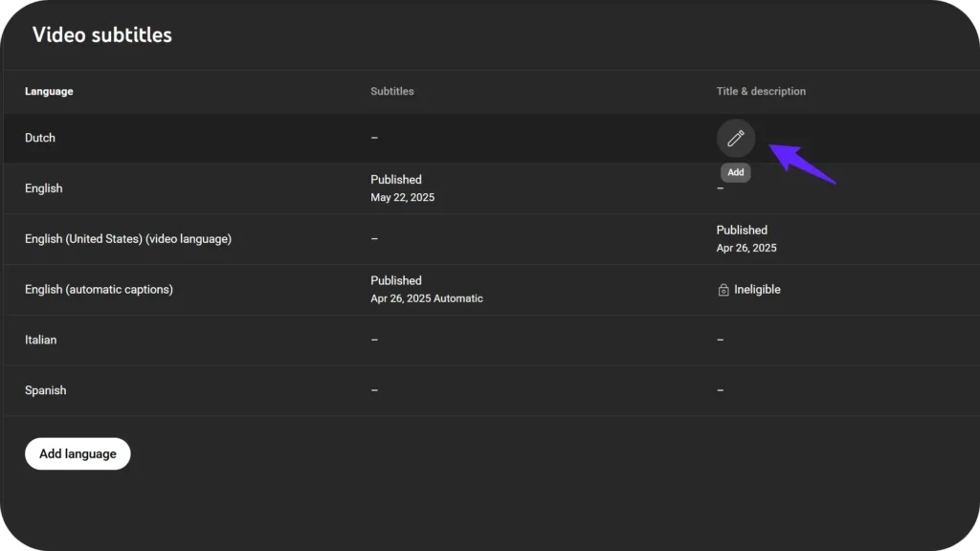This screenshot has height=551, width=980.
Task: Click the pencil icon in the Dutch row
Action: [735, 139]
